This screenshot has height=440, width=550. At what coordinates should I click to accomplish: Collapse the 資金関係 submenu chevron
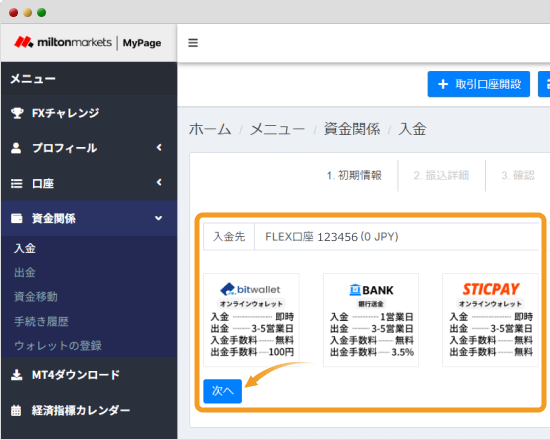[x=159, y=218]
